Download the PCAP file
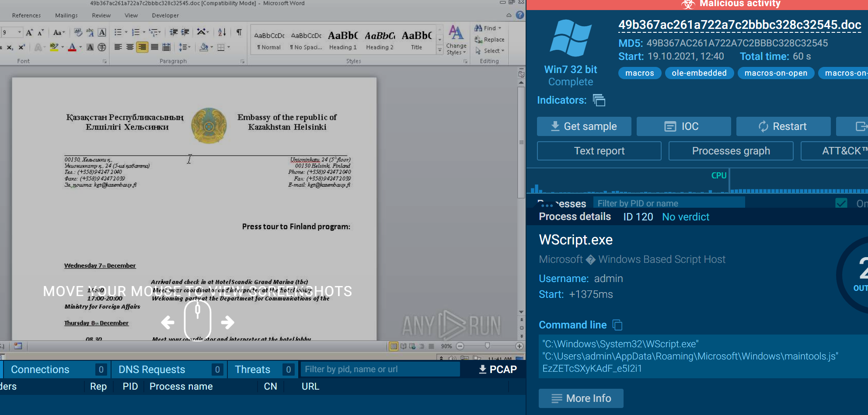Image resolution: width=868 pixels, height=415 pixels. [498, 370]
